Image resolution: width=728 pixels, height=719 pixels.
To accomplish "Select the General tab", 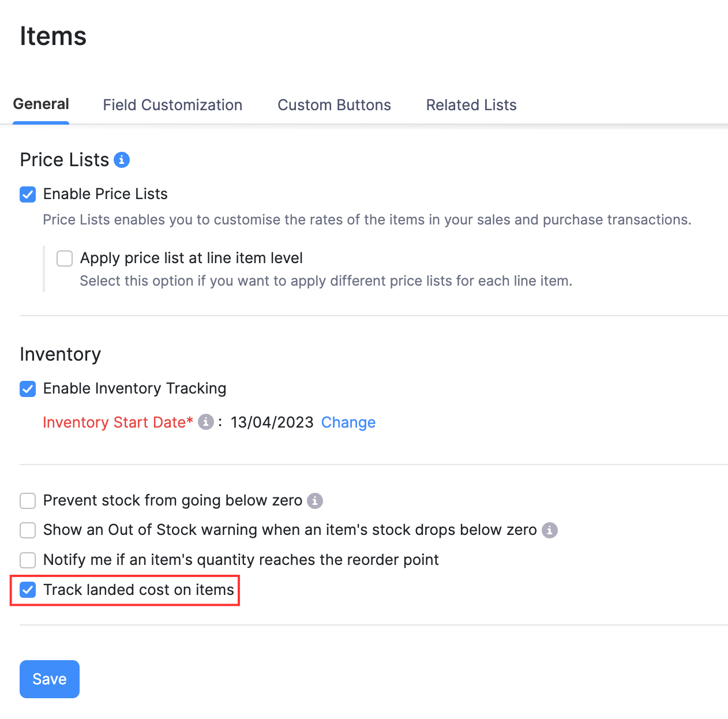I will pyautogui.click(x=41, y=104).
